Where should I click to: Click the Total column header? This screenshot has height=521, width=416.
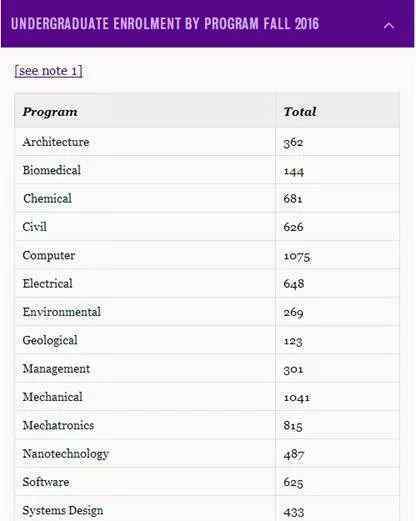pos(300,112)
